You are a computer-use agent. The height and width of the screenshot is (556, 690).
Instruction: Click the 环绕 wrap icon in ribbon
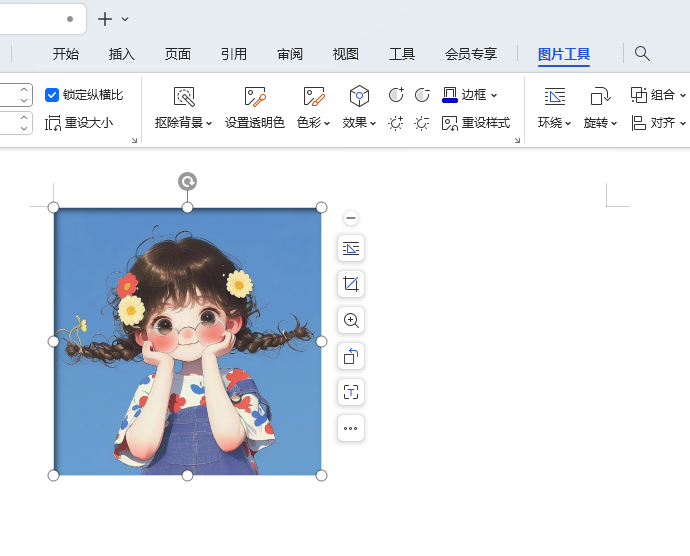coord(554,96)
